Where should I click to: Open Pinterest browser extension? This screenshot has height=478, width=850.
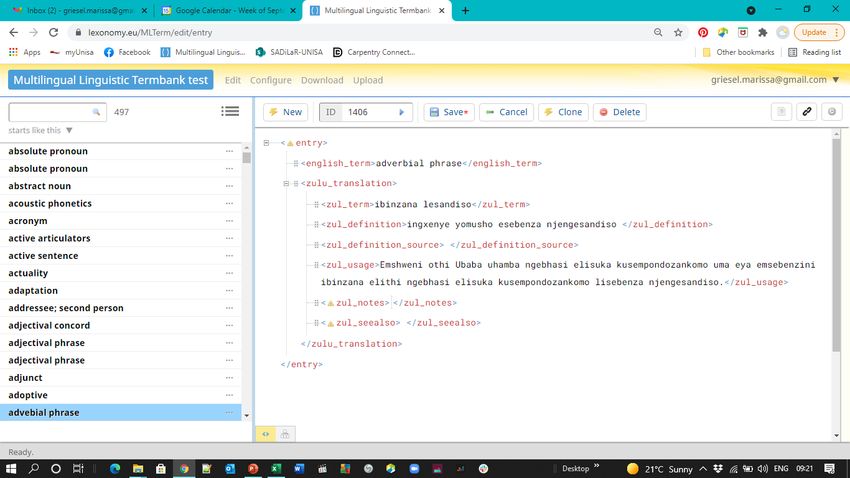pyautogui.click(x=703, y=33)
